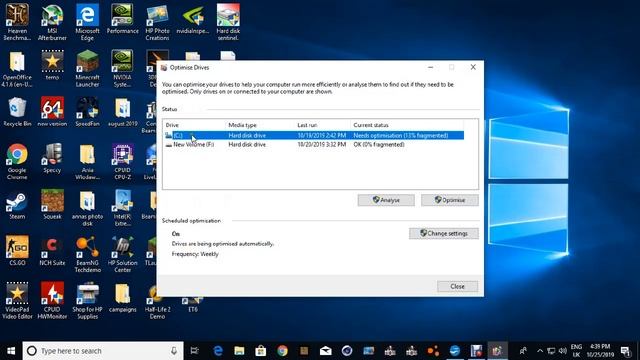
Task: Open the Heaven Benchmark desktop icon
Action: click(17, 22)
